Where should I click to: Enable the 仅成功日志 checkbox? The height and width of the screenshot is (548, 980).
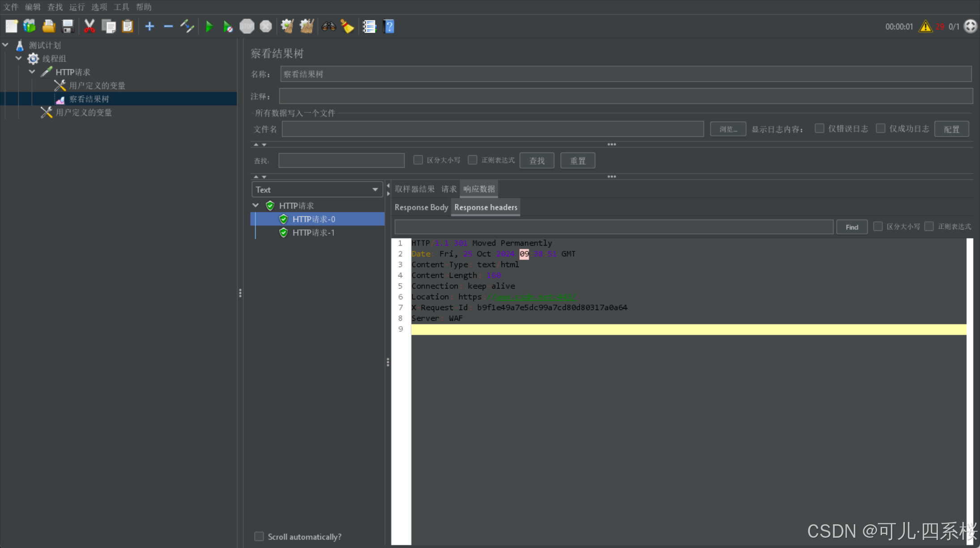880,128
